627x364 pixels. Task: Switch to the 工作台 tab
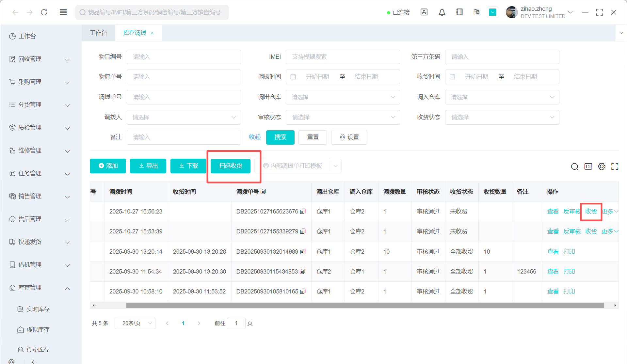(98, 33)
